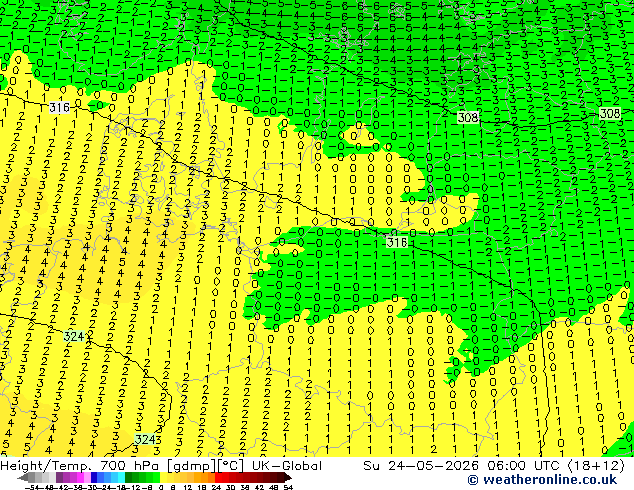
Task: Click the '12' value under the color scale
Action: click(188, 488)
